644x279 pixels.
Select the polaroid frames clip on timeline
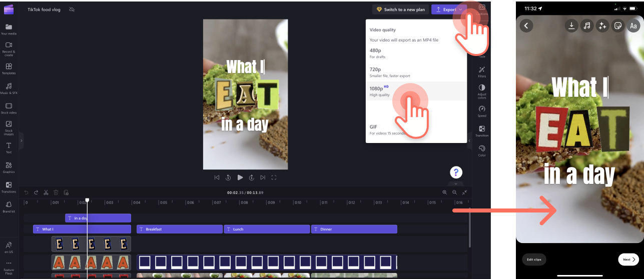(x=267, y=262)
